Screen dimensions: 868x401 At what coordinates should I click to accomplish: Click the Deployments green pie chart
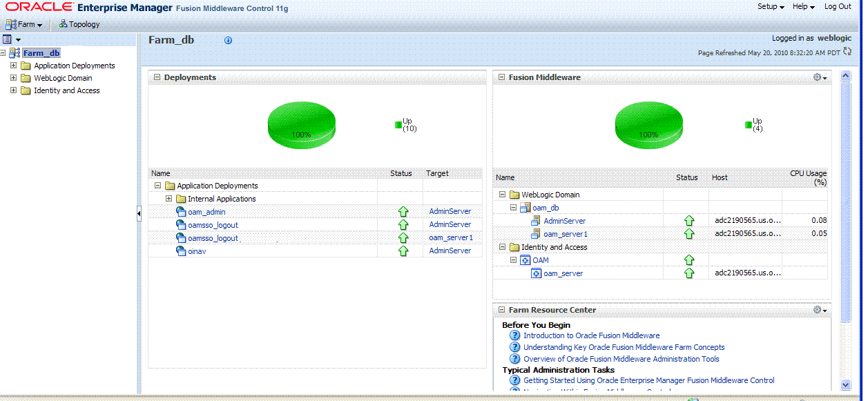click(301, 126)
